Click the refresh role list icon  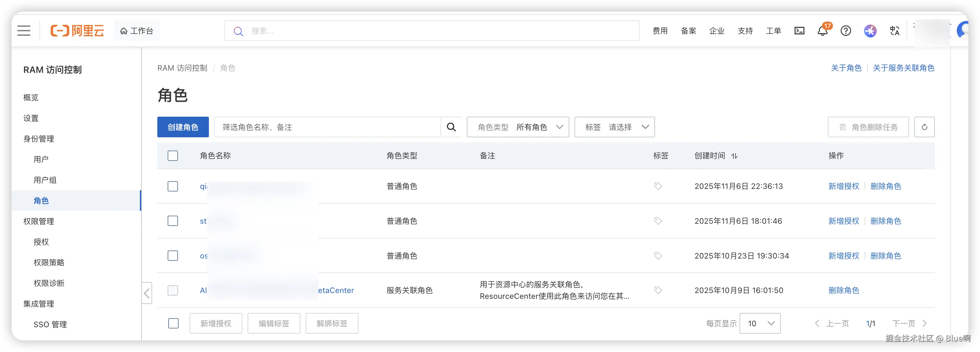[x=924, y=127]
